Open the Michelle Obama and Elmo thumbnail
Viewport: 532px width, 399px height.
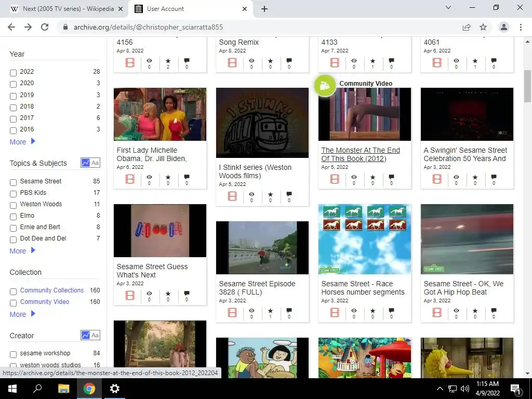[160, 114]
